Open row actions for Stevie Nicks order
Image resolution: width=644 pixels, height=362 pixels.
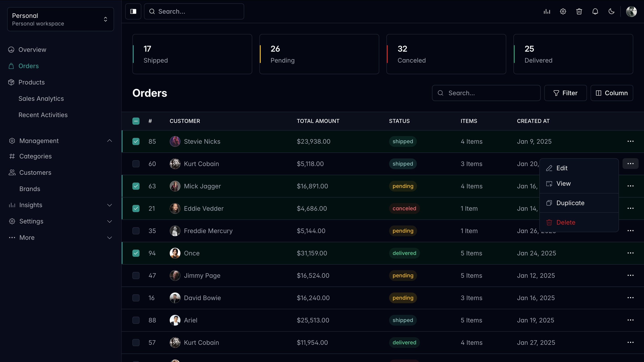point(630,141)
